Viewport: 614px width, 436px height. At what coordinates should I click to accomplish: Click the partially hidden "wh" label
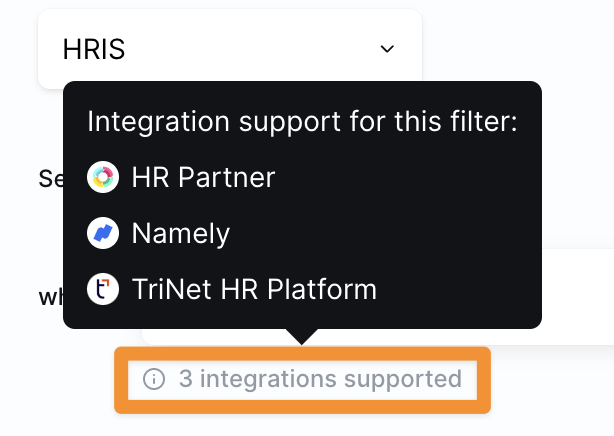[x=50, y=297]
